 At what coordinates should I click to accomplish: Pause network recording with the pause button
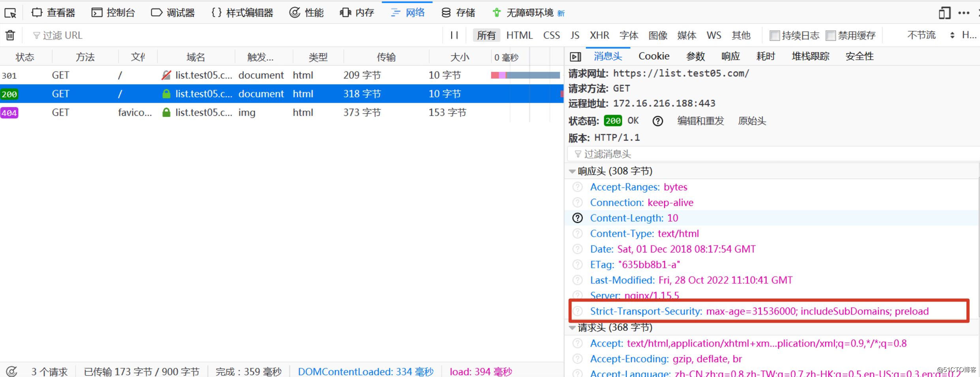[454, 35]
